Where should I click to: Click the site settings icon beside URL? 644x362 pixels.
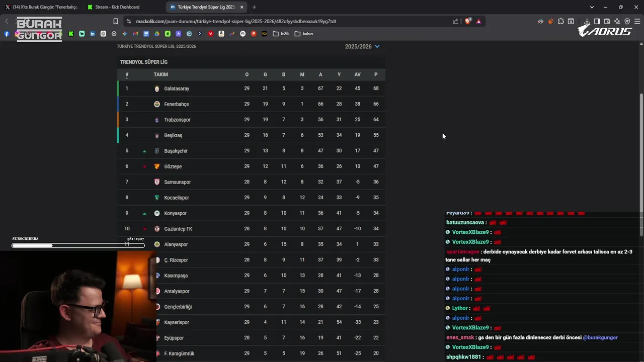129,21
